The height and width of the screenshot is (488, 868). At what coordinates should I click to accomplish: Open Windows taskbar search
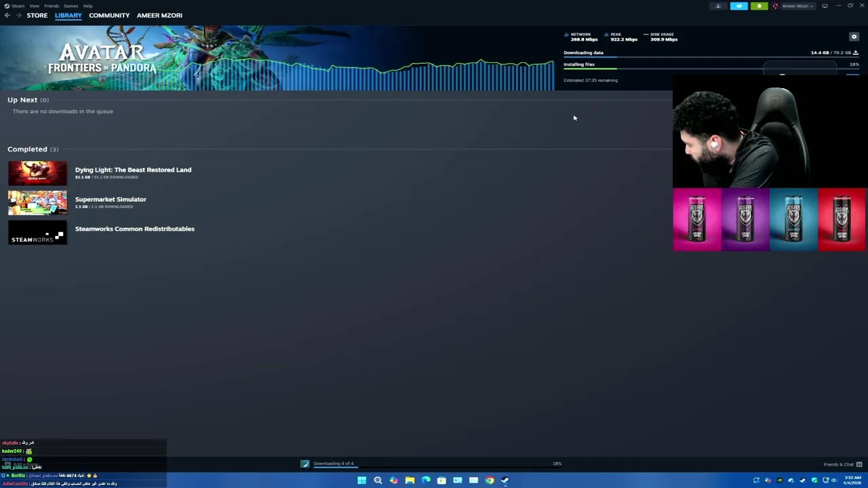(378, 481)
